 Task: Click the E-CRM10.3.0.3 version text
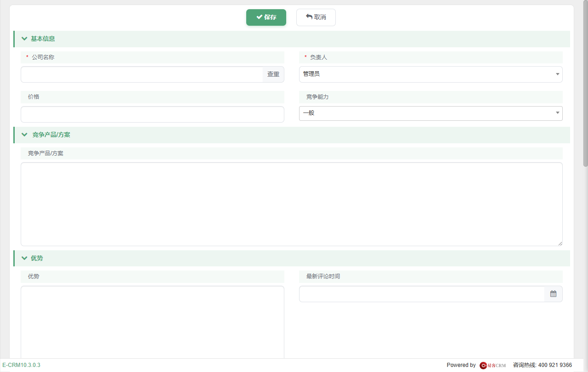21,365
